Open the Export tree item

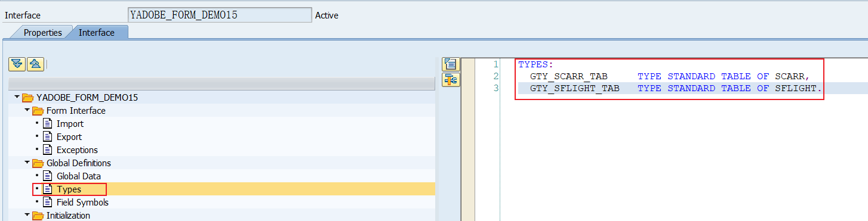[69, 137]
